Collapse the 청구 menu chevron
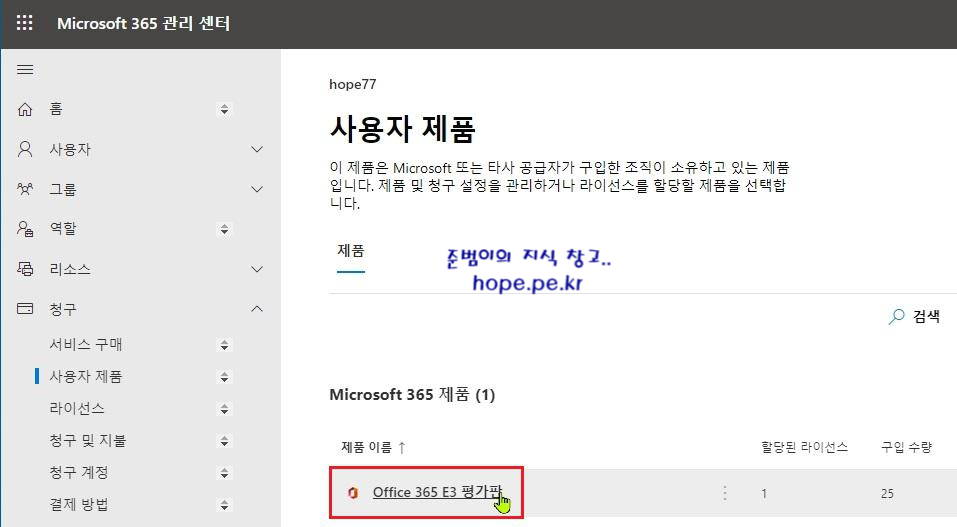The width and height of the screenshot is (957, 527). [x=257, y=308]
